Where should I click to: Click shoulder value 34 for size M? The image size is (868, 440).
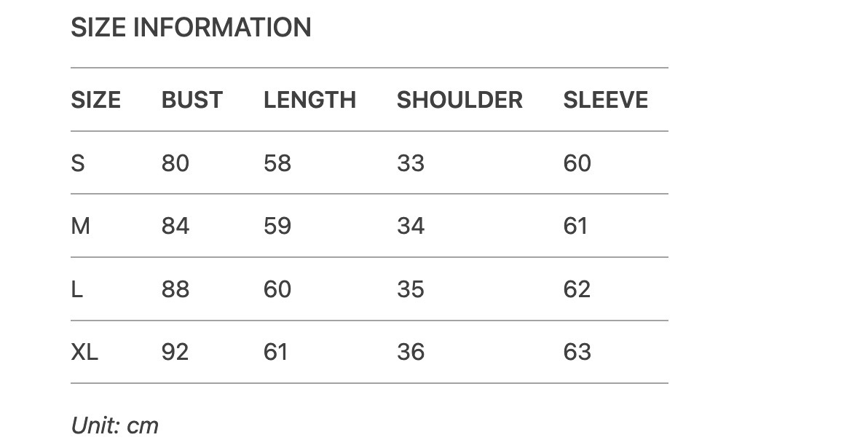(410, 226)
